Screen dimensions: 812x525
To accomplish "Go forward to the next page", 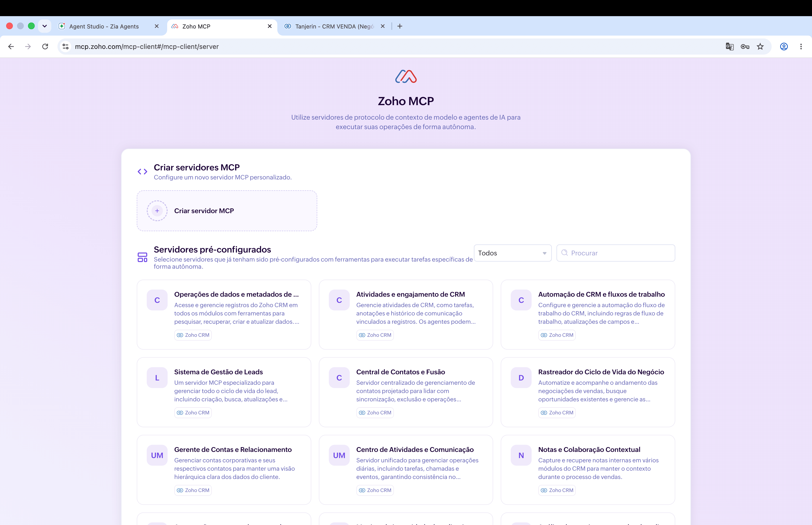I will (x=28, y=47).
